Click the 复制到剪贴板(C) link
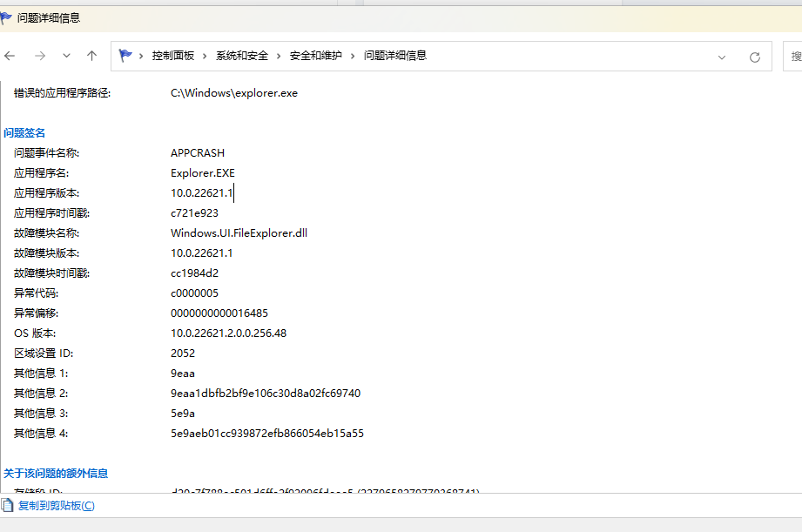 pos(56,505)
